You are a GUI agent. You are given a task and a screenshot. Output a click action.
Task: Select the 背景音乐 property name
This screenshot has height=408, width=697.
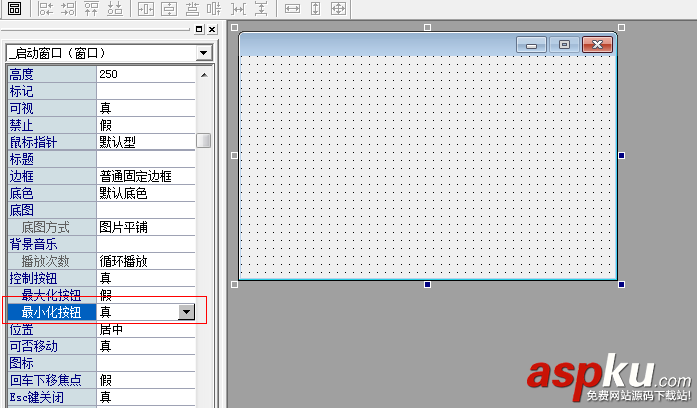pos(52,244)
